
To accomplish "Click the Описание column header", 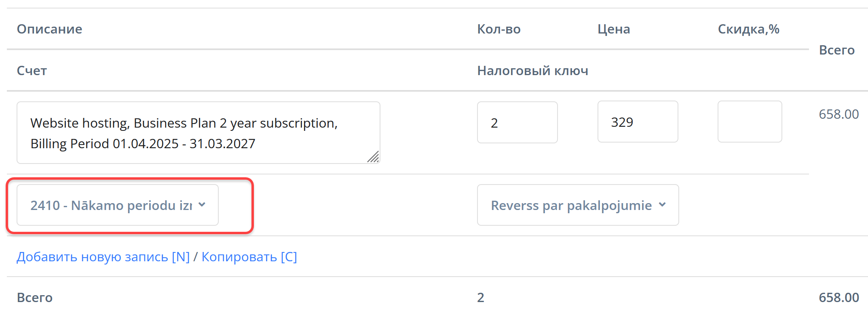I will [49, 29].
